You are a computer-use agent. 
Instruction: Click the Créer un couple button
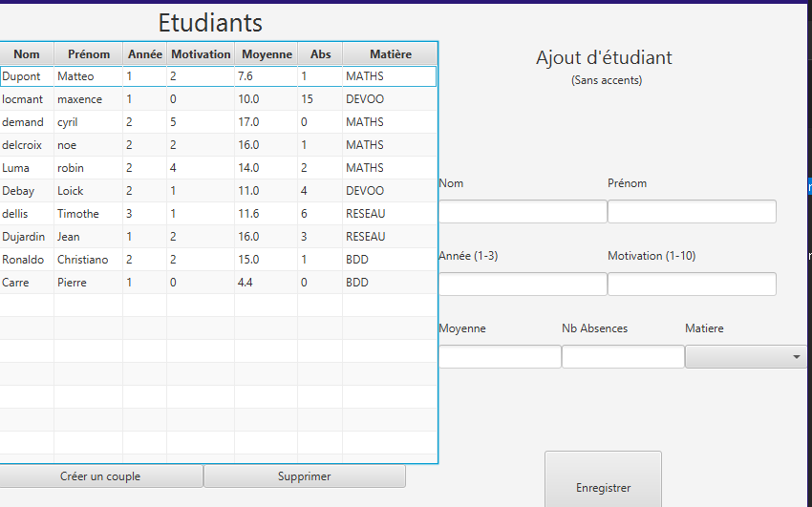coord(100,476)
